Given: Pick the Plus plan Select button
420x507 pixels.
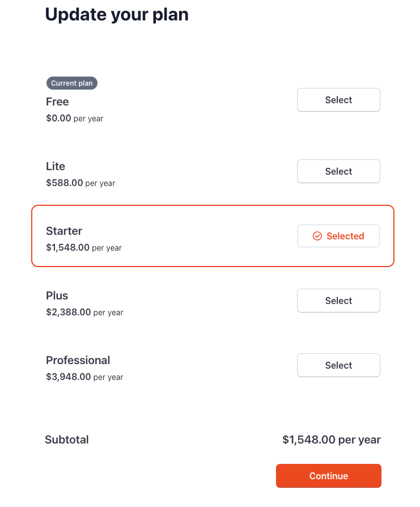Looking at the screenshot, I should (x=338, y=301).
